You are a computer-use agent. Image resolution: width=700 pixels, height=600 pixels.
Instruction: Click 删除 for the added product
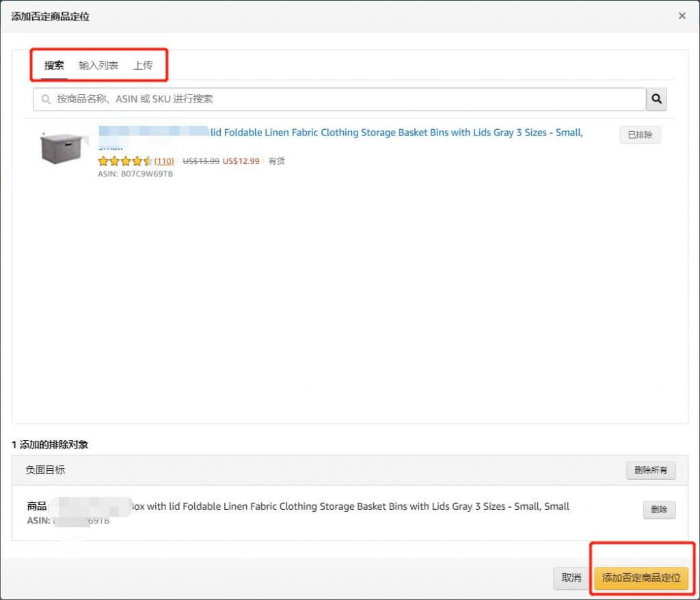click(659, 510)
